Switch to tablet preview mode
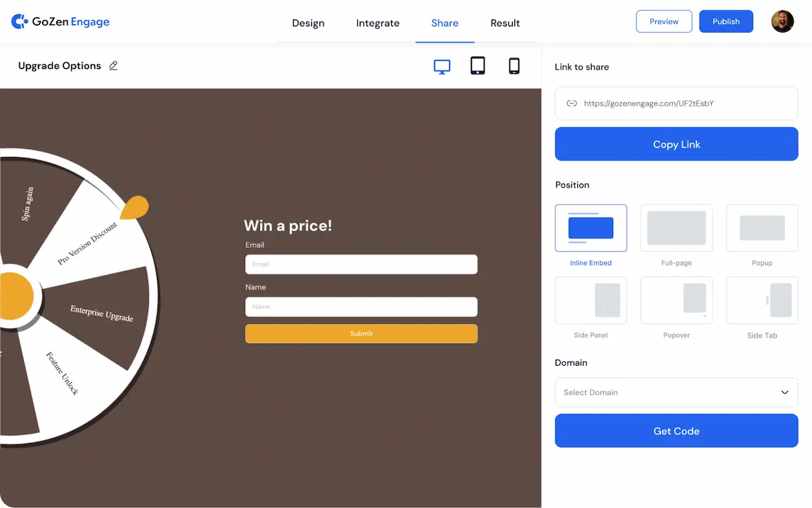Image resolution: width=812 pixels, height=508 pixels. [x=478, y=66]
